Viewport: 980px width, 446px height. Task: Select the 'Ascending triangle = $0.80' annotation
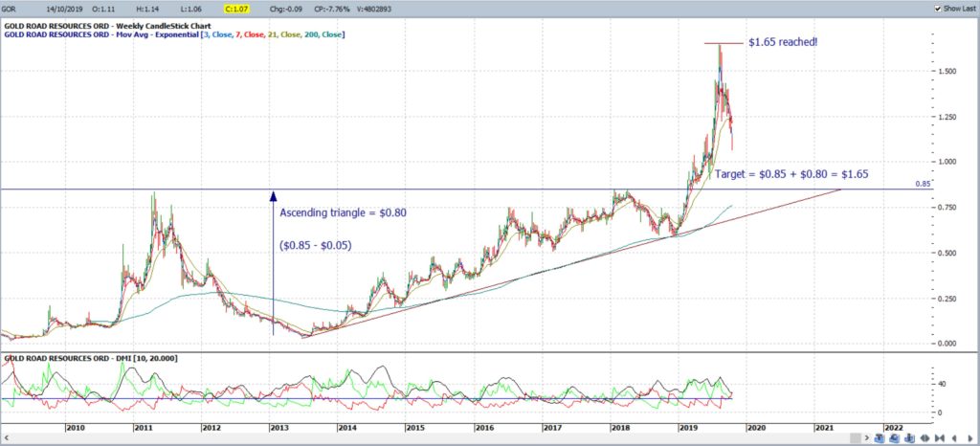pos(344,213)
